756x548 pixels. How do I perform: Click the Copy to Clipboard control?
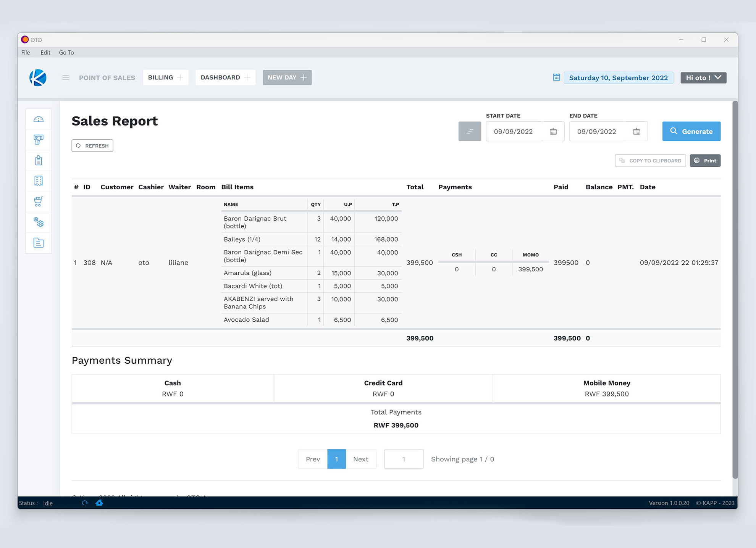pos(650,160)
